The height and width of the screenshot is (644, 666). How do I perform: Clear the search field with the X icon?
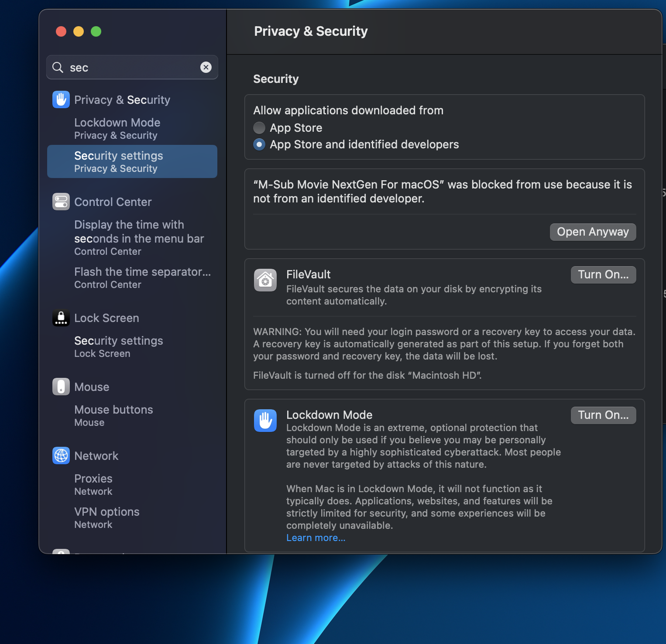(x=206, y=67)
